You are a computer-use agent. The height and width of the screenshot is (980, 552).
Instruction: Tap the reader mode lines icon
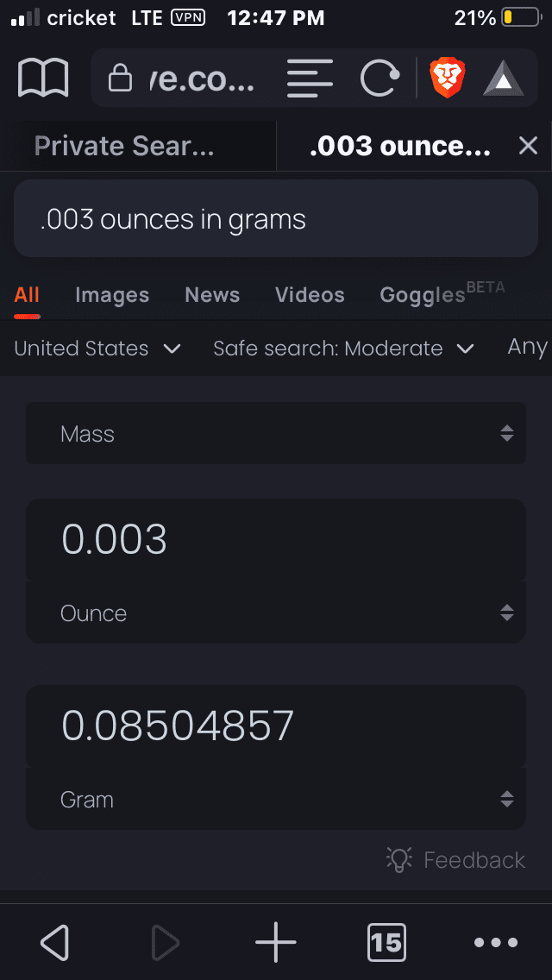pos(310,79)
